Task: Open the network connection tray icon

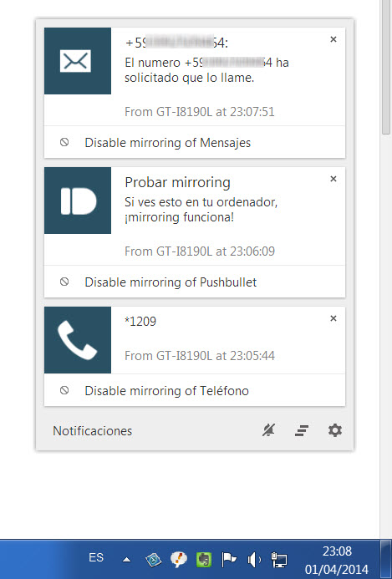Action: click(x=278, y=560)
